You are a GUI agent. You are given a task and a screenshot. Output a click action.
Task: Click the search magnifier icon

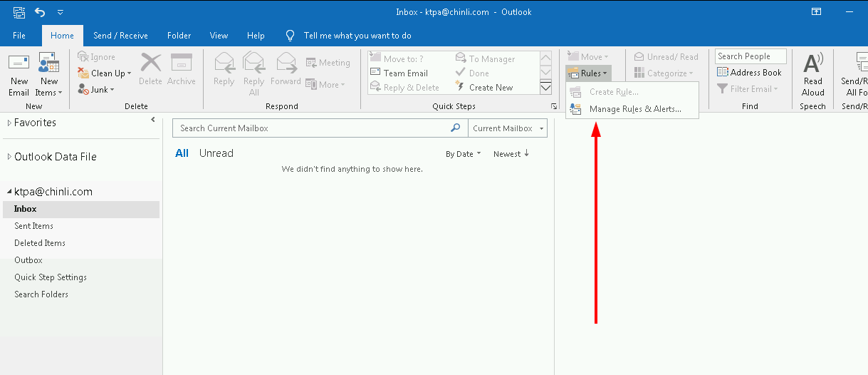point(456,128)
